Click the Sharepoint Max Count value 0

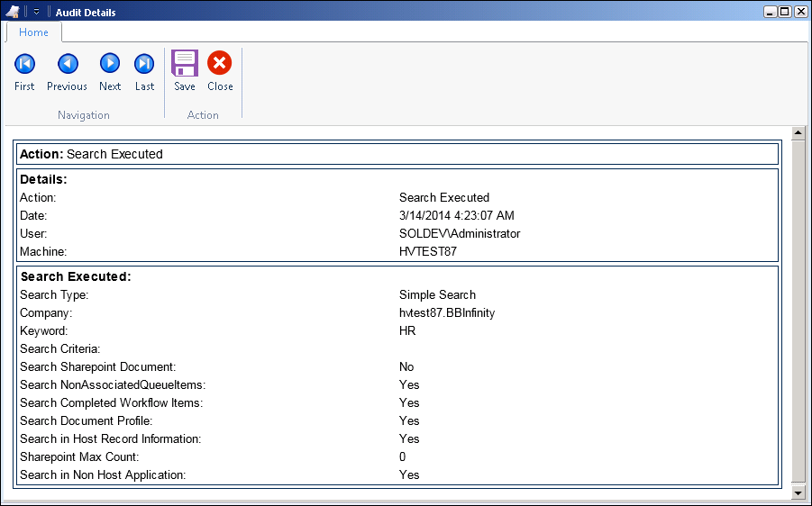pyautogui.click(x=402, y=457)
